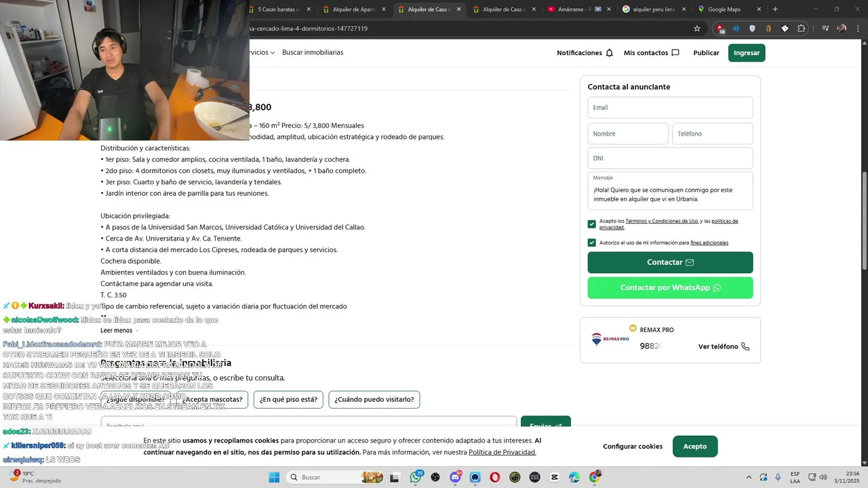The width and height of the screenshot is (868, 488).
Task: Click the RE/MAX PRO logo
Action: tap(610, 339)
